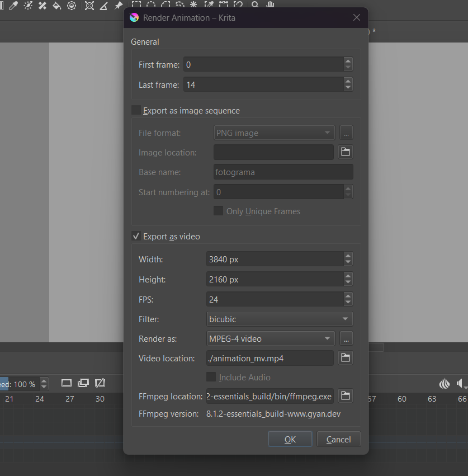
Task: Select the Smart Patch tool
Action: coord(42,6)
